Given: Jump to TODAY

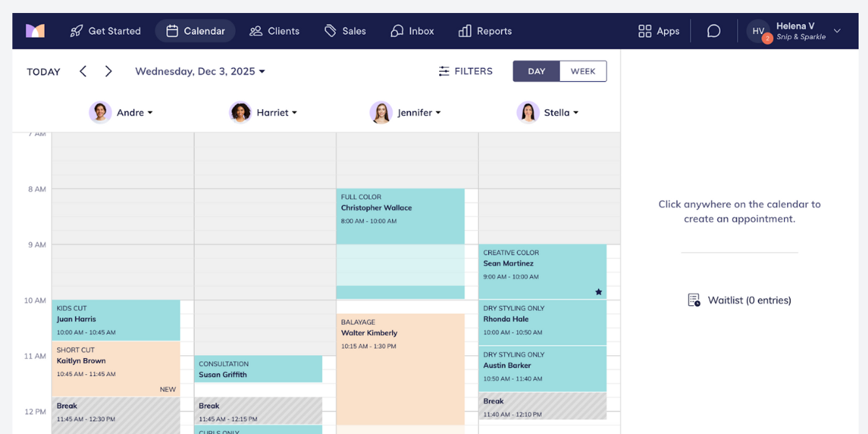Looking at the screenshot, I should tap(43, 71).
